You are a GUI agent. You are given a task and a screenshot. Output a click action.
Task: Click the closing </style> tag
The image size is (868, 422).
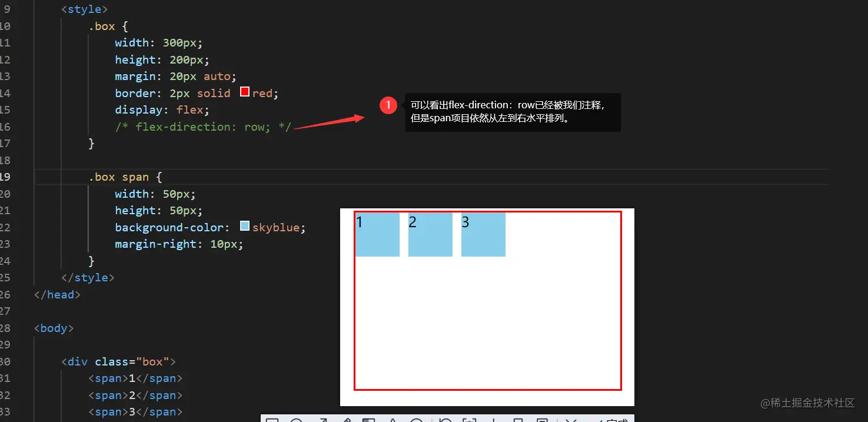tap(88, 278)
